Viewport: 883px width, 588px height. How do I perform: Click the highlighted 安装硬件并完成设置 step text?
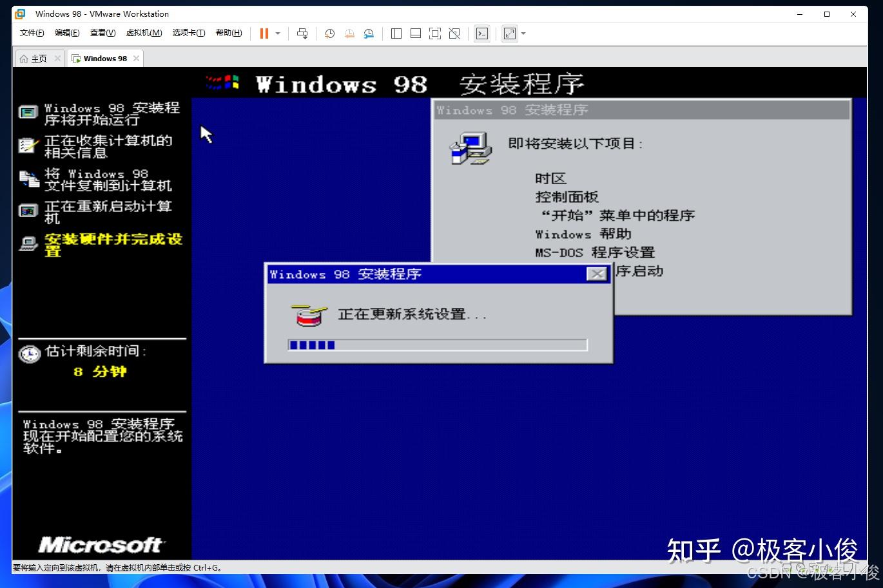(x=113, y=245)
